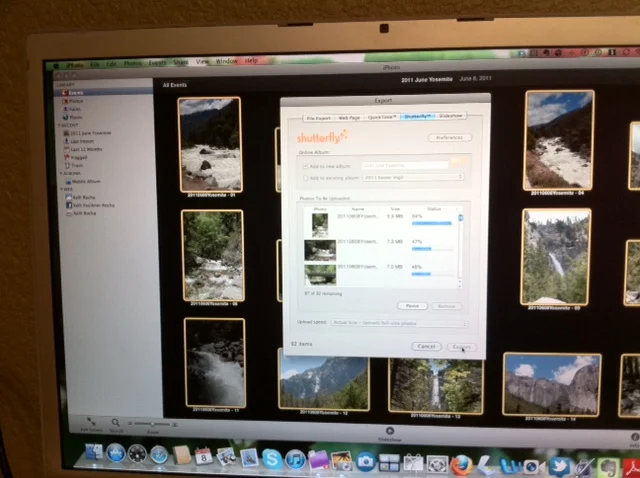Open Finder from the Dock
This screenshot has width=640, height=478.
pyautogui.click(x=94, y=452)
